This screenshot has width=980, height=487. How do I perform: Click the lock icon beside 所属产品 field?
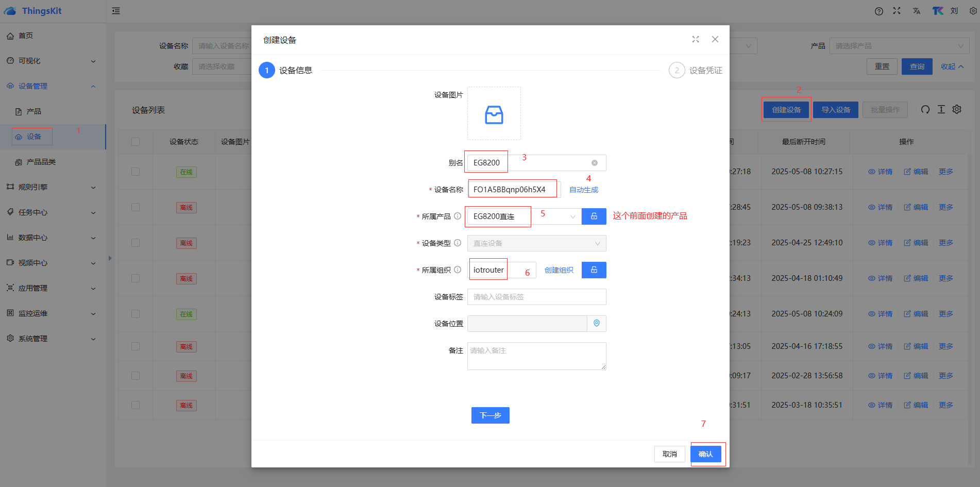pos(594,216)
